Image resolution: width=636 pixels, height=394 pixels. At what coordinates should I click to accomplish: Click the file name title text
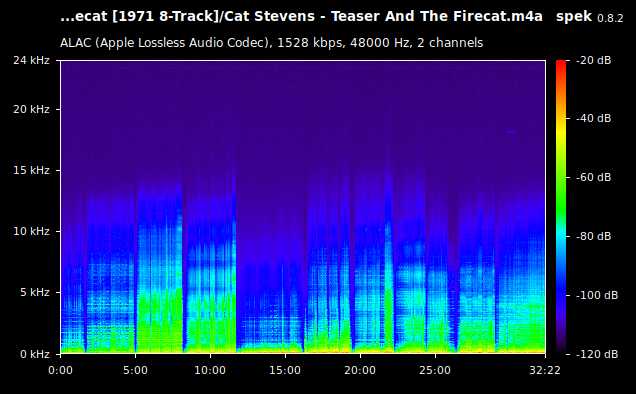pos(301,17)
